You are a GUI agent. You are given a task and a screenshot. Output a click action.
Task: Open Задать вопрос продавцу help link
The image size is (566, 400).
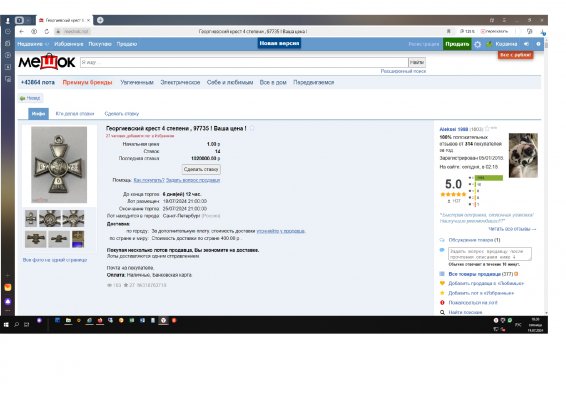(x=193, y=180)
